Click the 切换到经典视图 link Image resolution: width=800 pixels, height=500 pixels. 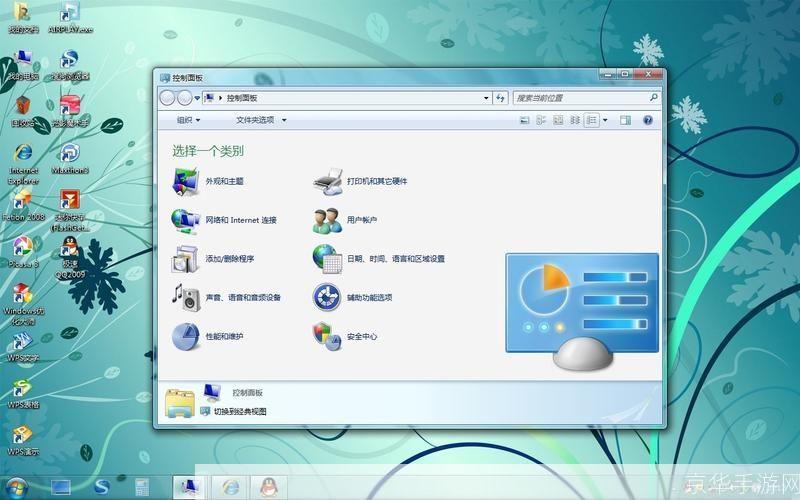click(x=240, y=412)
